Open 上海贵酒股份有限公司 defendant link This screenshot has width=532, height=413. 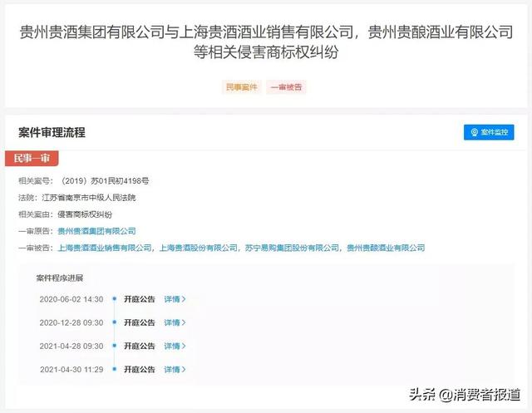[199, 248]
